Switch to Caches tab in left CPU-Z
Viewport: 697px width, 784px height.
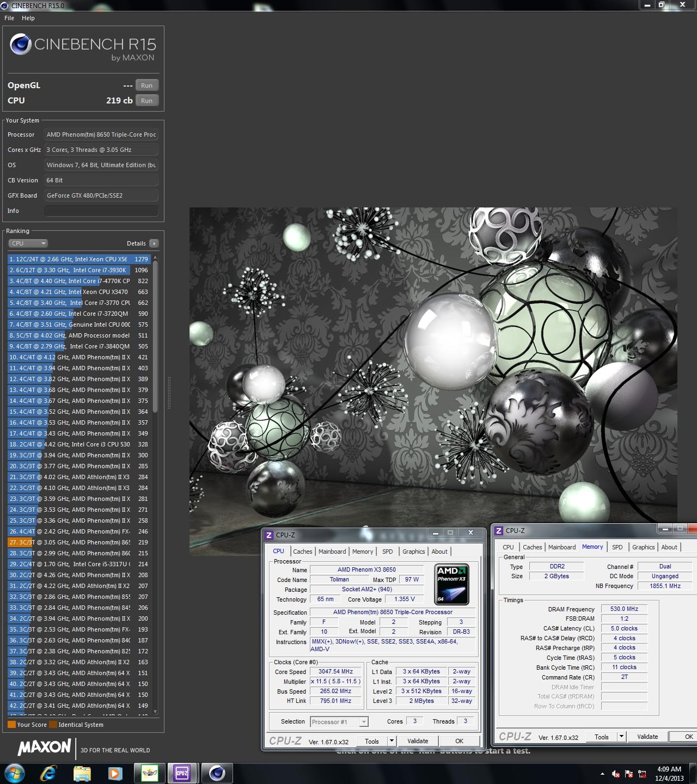303,552
